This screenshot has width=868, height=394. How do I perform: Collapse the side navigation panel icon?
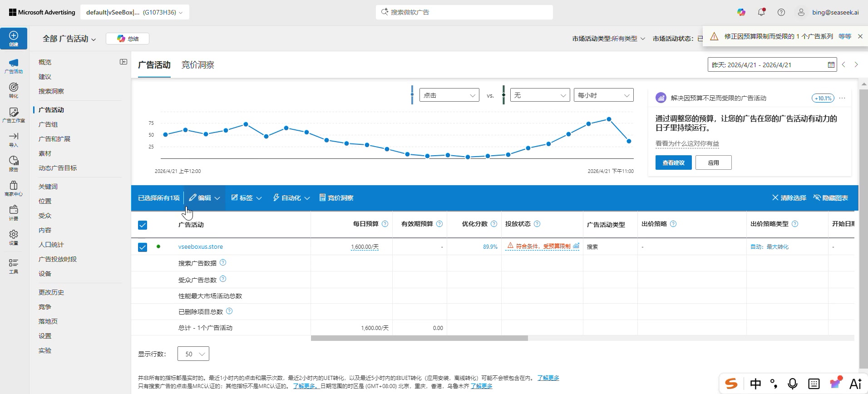123,62
